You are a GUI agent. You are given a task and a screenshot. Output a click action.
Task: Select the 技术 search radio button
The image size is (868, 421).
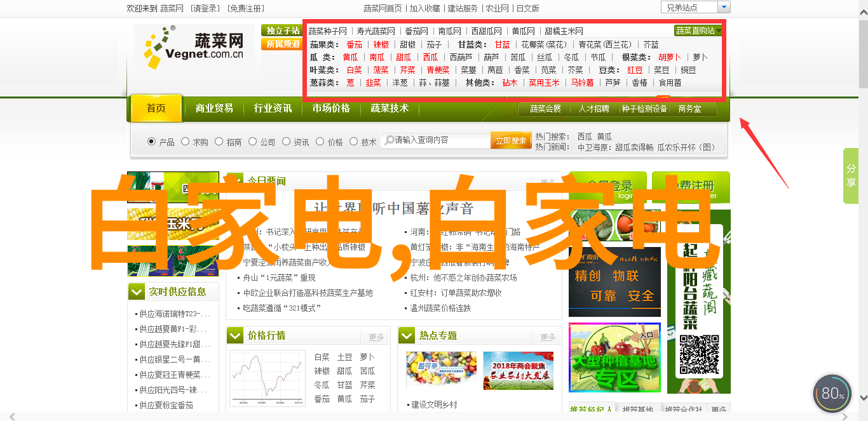[353, 142]
